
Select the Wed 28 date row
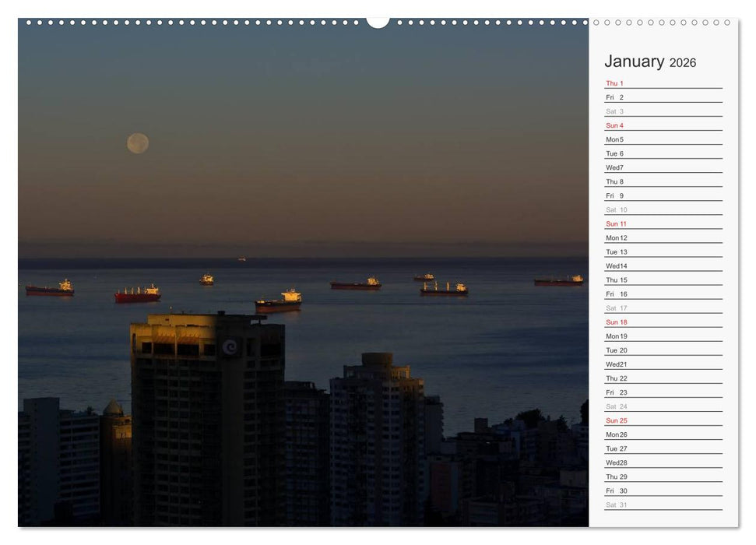614,462
